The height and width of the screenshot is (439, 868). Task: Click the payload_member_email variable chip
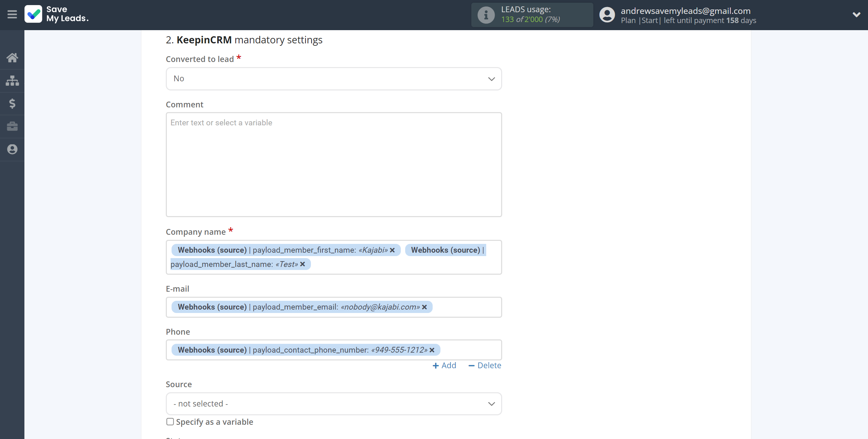point(302,307)
